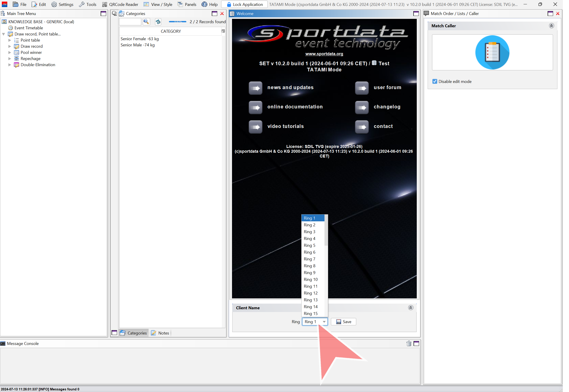Click the Match Caller clipboard image
Screen dimensions: 569x392
(492, 52)
